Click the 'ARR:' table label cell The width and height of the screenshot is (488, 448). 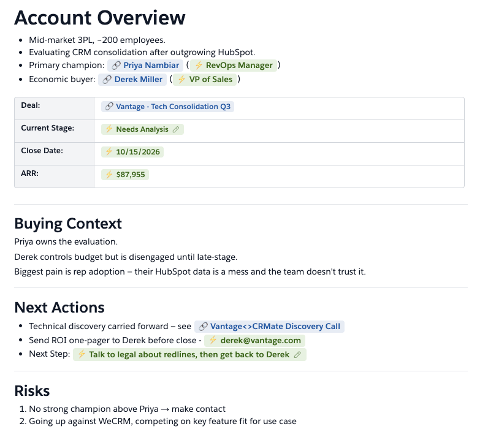click(54, 177)
